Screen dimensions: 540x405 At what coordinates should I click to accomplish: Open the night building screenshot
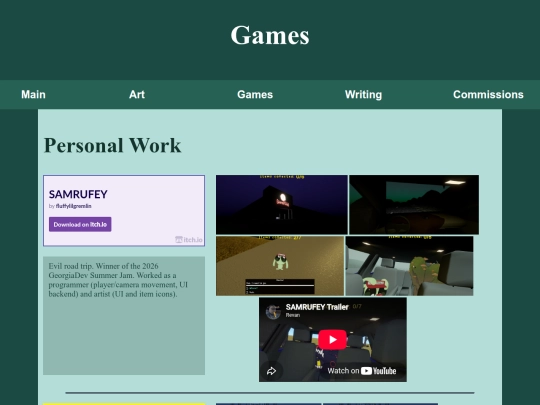click(x=281, y=205)
